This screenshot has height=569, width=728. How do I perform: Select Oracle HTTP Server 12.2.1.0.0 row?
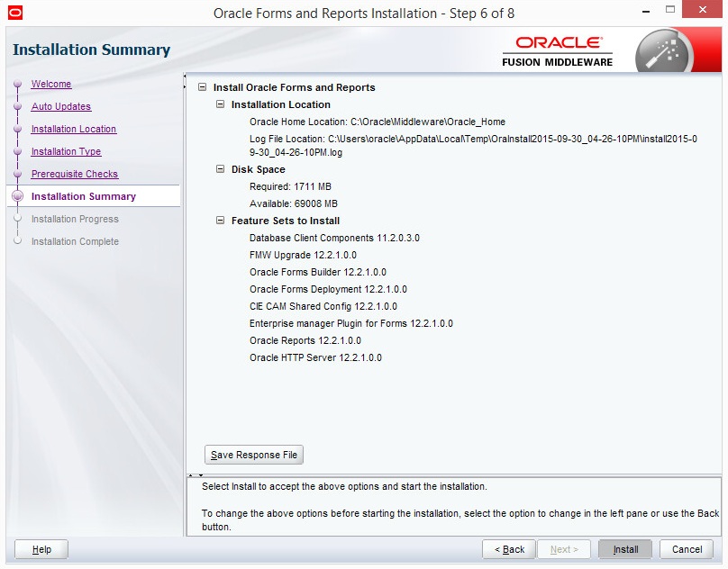point(315,357)
